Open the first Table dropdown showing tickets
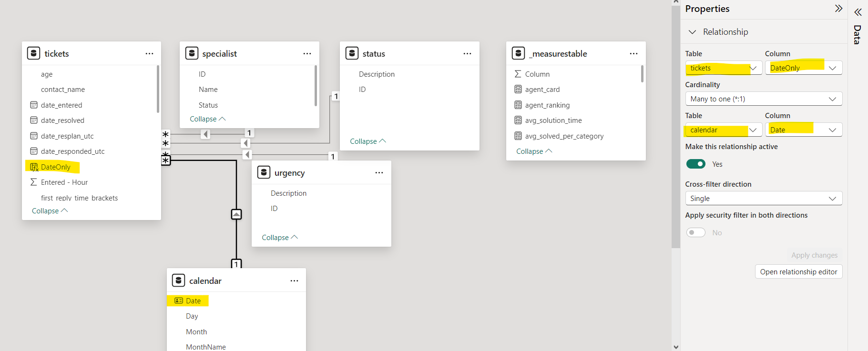Viewport: 868px width, 351px height. point(724,68)
